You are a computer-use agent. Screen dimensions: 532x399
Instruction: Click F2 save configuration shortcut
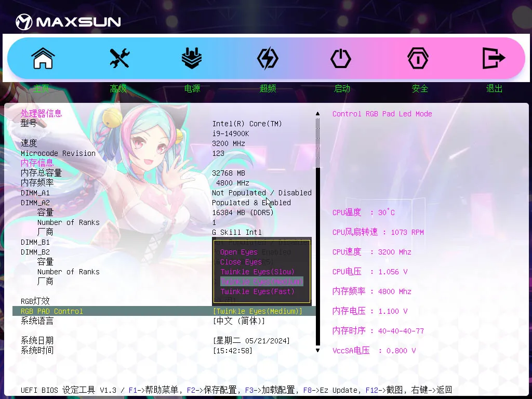212,390
